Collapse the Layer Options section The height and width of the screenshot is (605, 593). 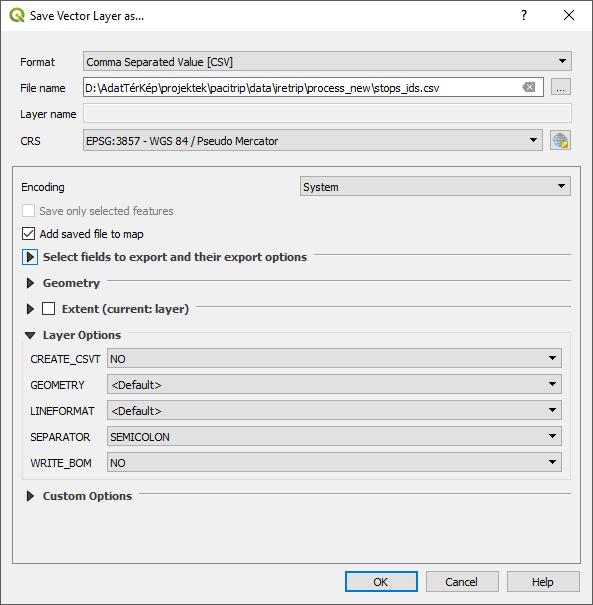click(30, 335)
